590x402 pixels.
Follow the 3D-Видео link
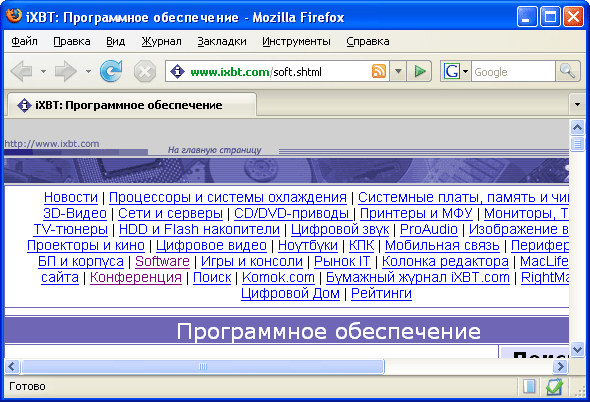[75, 213]
